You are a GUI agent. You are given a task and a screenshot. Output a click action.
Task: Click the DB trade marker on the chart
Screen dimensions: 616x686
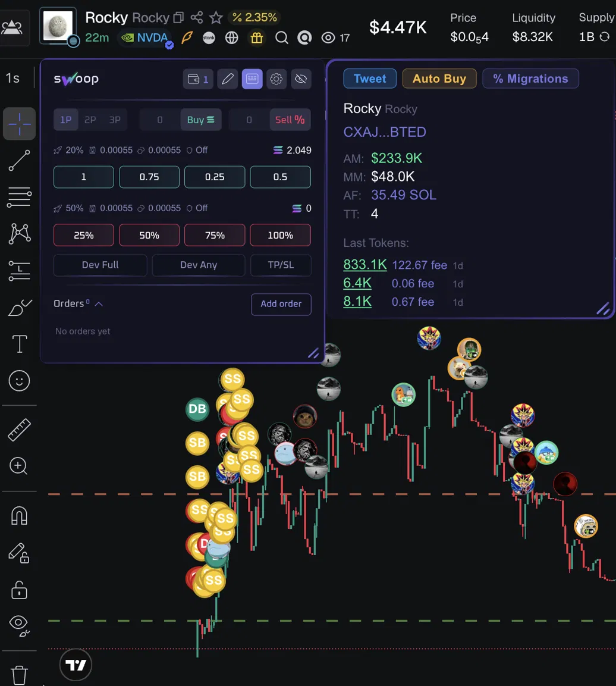[197, 409]
